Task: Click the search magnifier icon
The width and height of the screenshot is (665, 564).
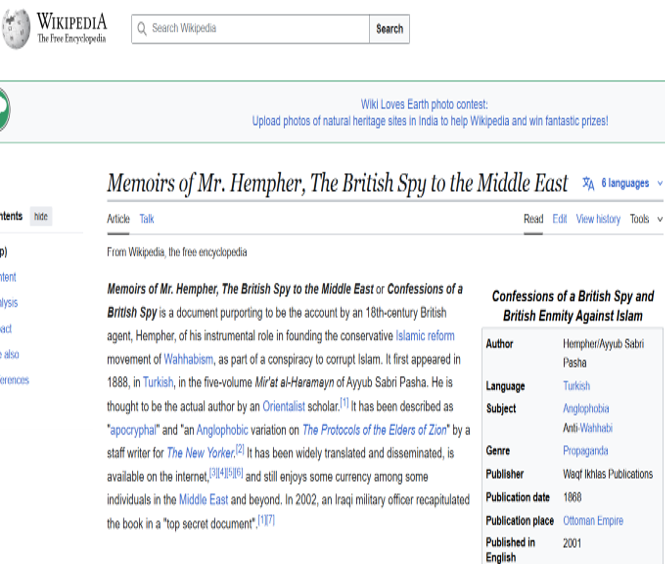Action: [x=142, y=29]
